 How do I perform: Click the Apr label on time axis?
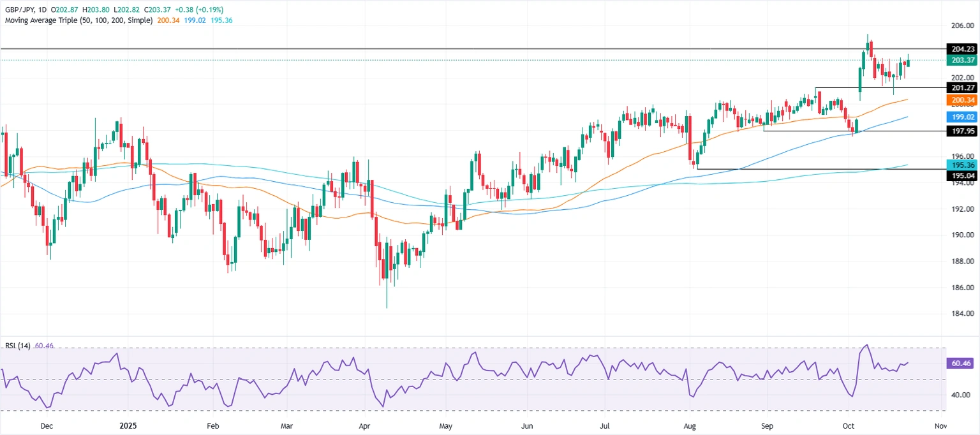(364, 424)
